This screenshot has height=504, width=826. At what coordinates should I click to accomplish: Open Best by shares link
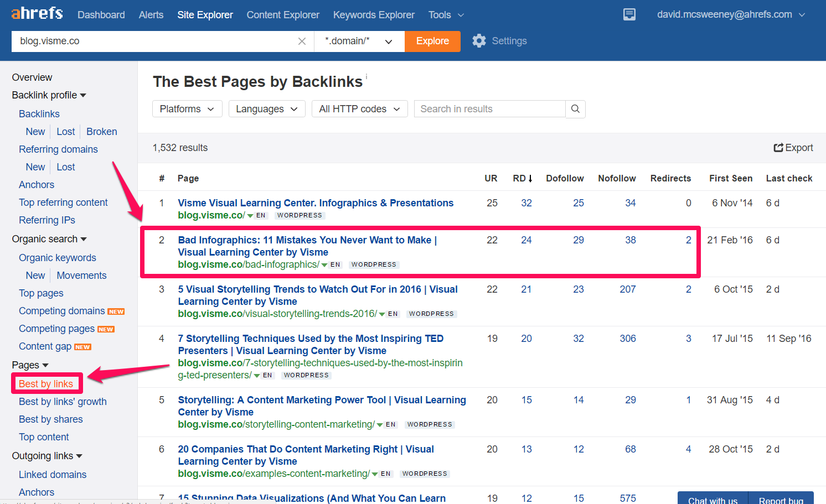(x=51, y=419)
